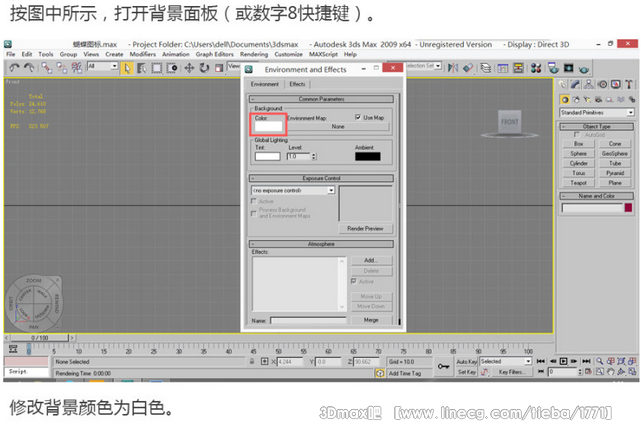Click the Quick Render teapot icon
The height and width of the screenshot is (430, 641).
584,69
